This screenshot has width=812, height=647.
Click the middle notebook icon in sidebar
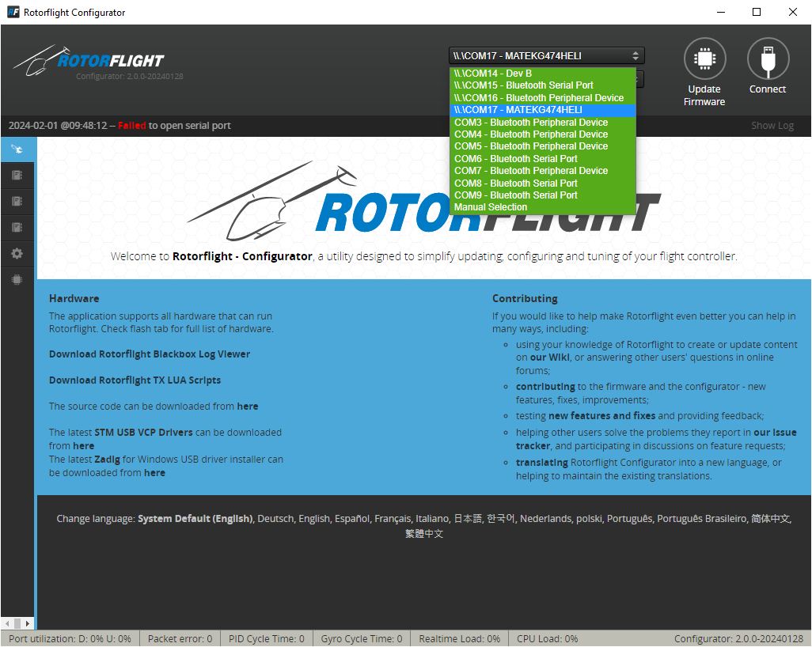[17, 202]
